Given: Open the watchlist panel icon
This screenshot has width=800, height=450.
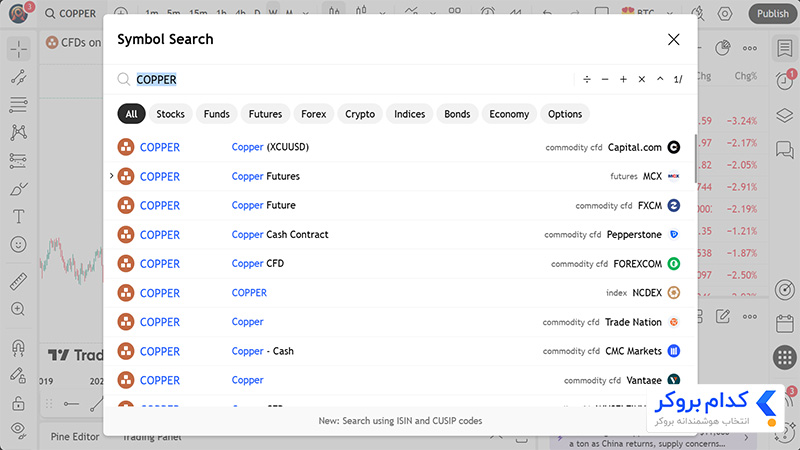Looking at the screenshot, I should coord(785,48).
